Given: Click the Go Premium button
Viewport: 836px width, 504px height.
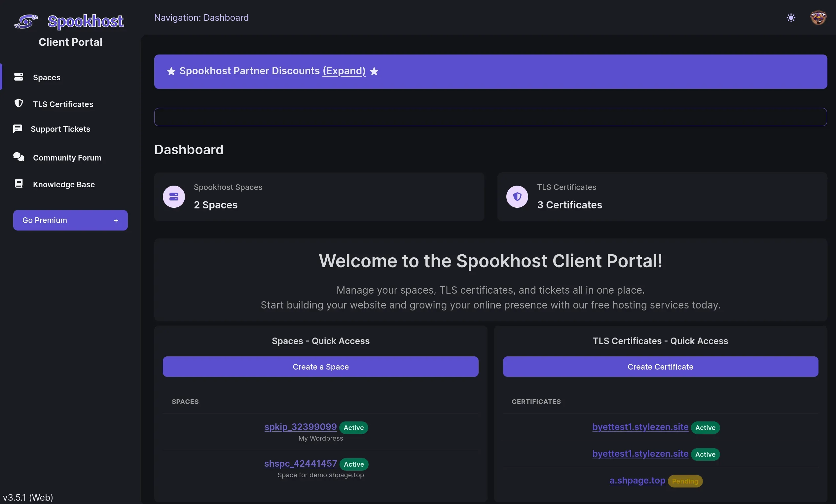Looking at the screenshot, I should [71, 220].
